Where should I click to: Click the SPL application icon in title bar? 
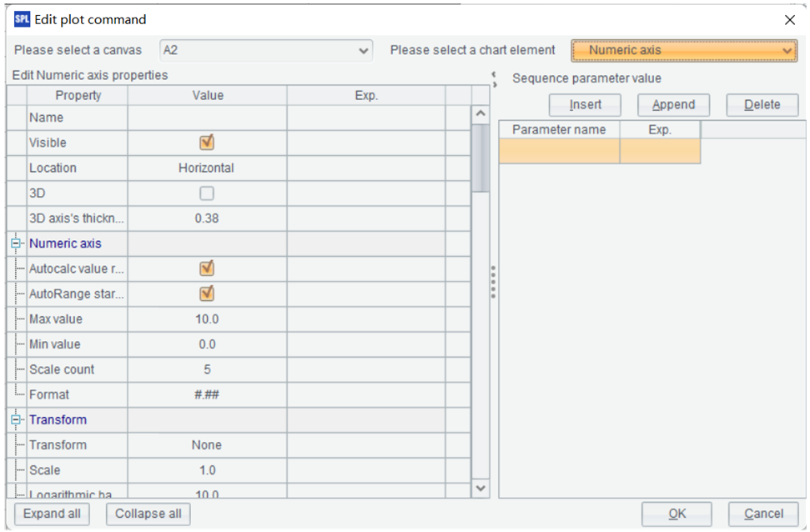(x=22, y=19)
